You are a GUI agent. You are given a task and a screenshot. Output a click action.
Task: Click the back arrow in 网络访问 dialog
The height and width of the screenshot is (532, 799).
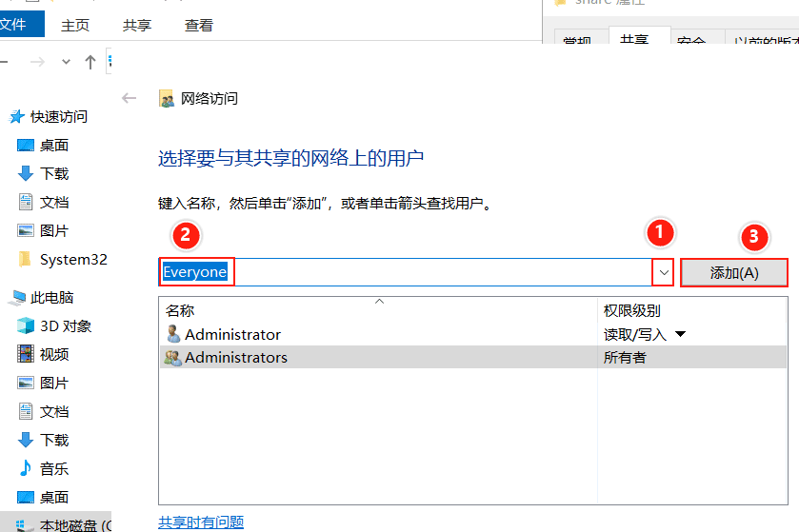click(x=129, y=98)
